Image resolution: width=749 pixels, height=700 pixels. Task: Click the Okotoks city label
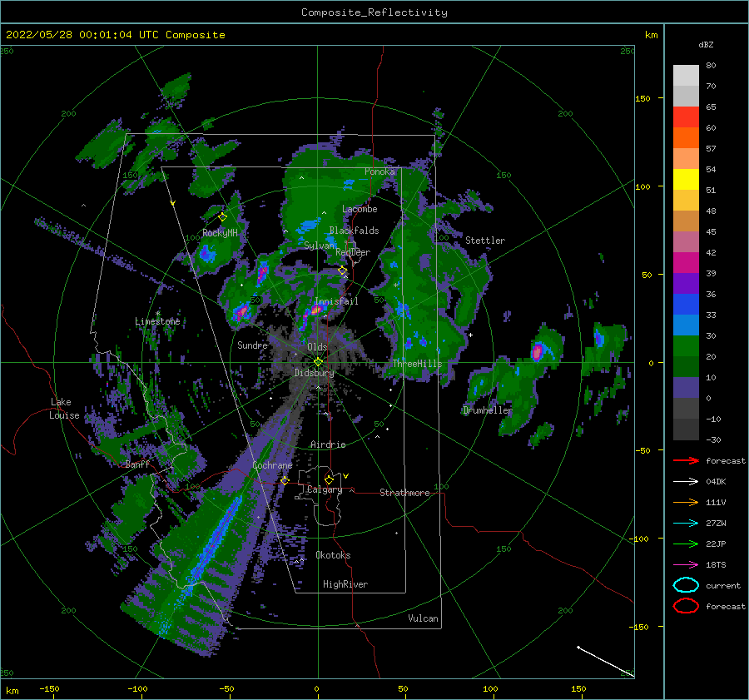pyautogui.click(x=334, y=555)
